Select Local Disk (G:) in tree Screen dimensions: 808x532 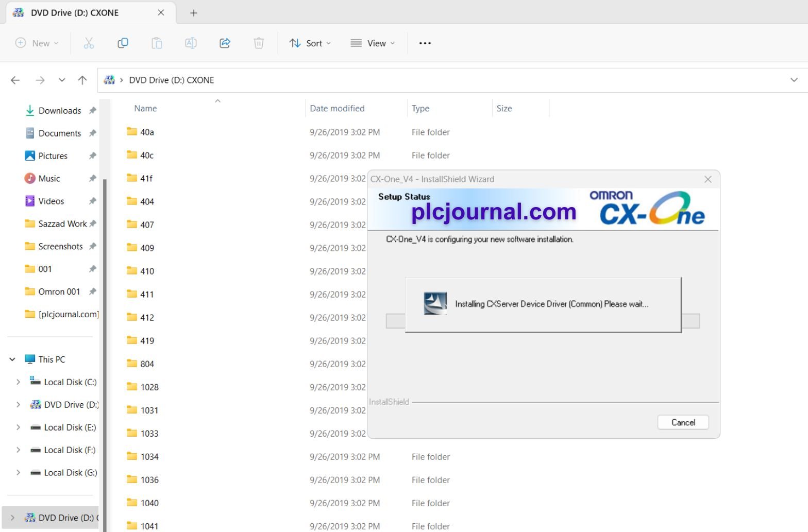70,473
